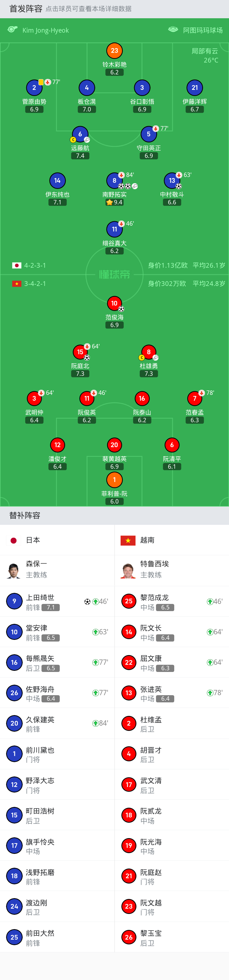Viewport: 229px width, 980px height.
Task: Open substitute 黎范成龙 number 25
Action: click(x=129, y=601)
